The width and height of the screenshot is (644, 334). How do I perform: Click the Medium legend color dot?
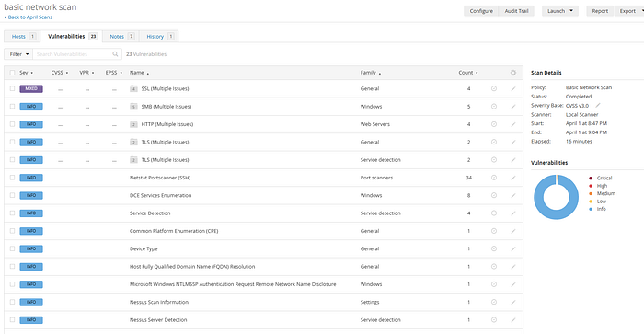click(x=591, y=193)
